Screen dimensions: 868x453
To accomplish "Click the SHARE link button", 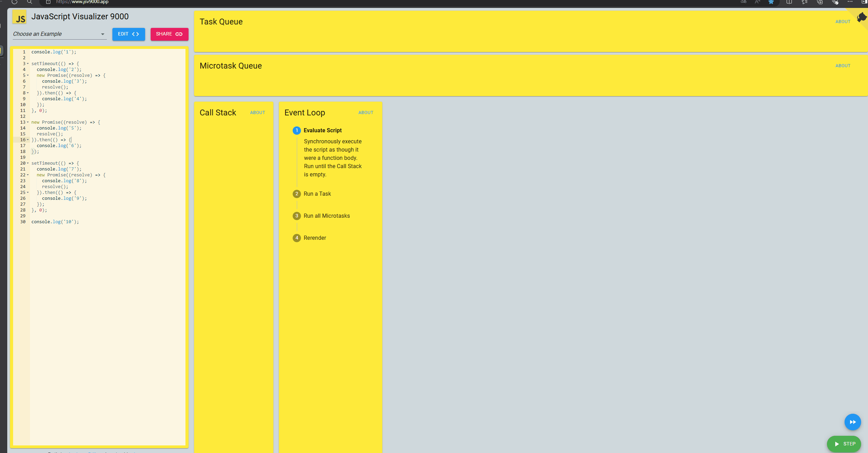I will [x=169, y=34].
